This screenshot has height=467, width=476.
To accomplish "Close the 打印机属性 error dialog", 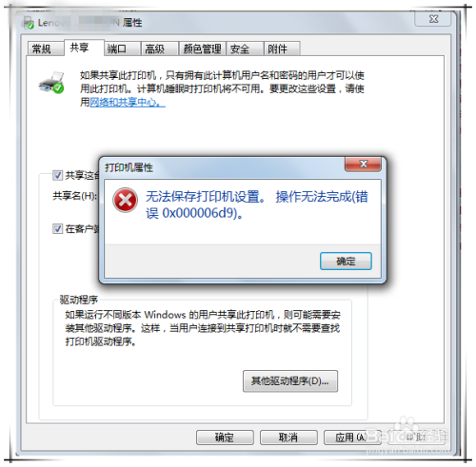I will (x=363, y=164).
